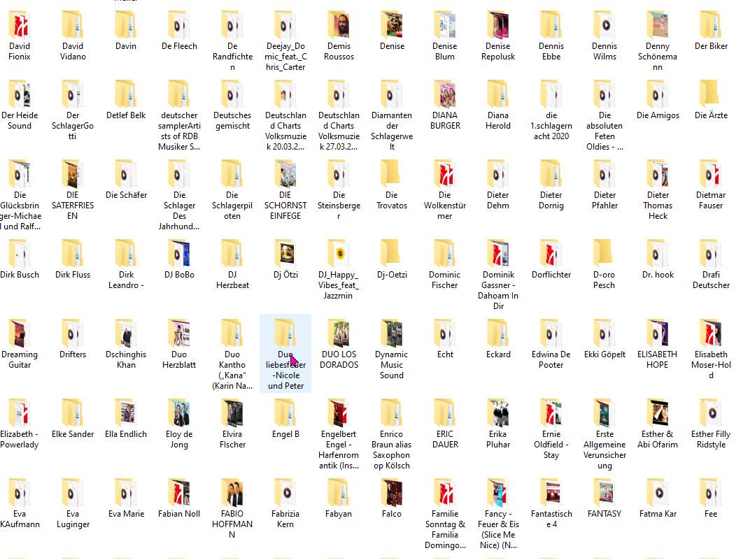
Task: Select the Der Heide Sound folder
Action: pos(20,106)
